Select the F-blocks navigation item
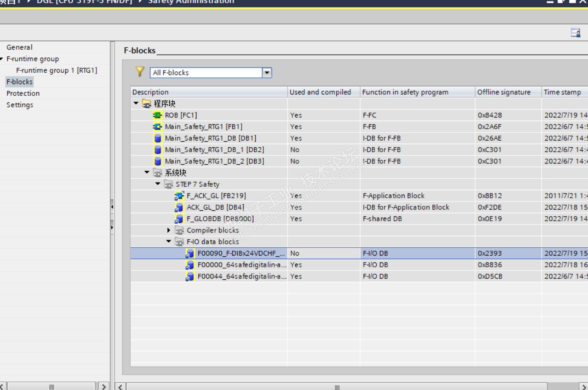588x390 pixels. (x=19, y=82)
